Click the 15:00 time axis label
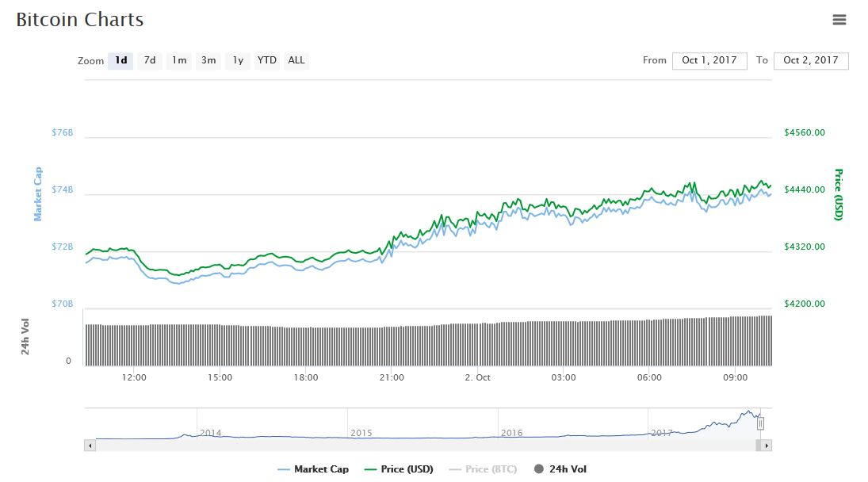Image resolution: width=868 pixels, height=482 pixels. [x=220, y=377]
